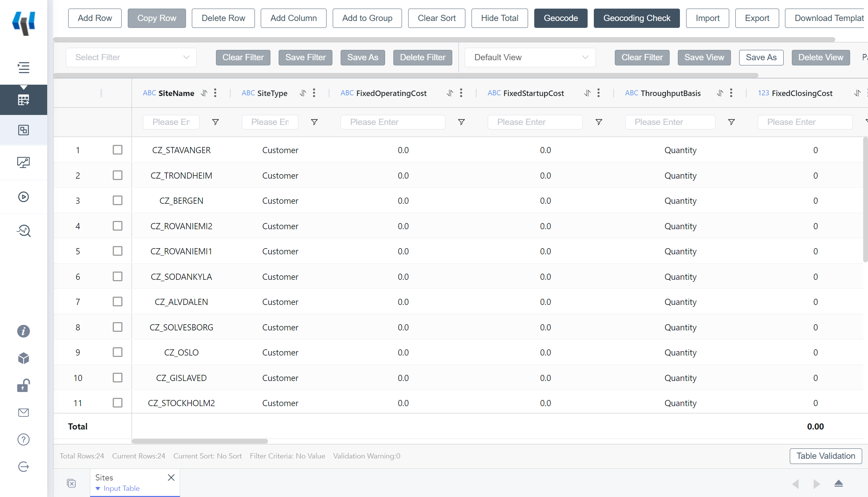Click the Export button
Viewport: 868px width, 497px height.
pyautogui.click(x=757, y=18)
